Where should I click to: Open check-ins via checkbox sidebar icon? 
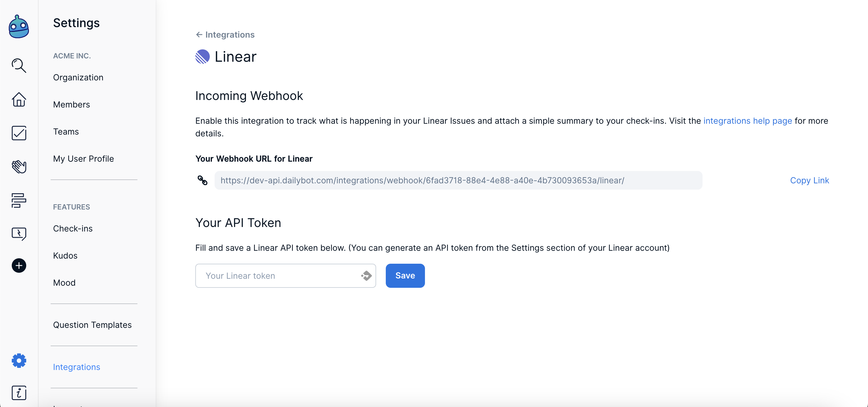point(19,133)
